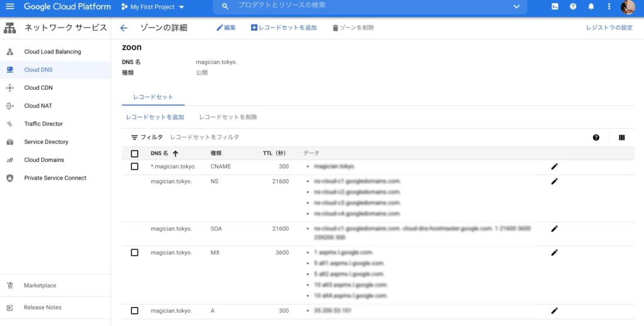Expand the search bar dropdown arrow
Image resolution: width=644 pixels, height=326 pixels.
516,7
